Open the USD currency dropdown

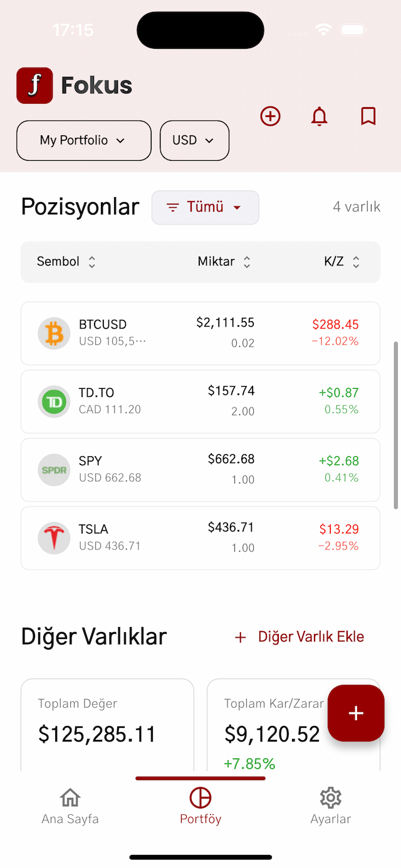(194, 140)
